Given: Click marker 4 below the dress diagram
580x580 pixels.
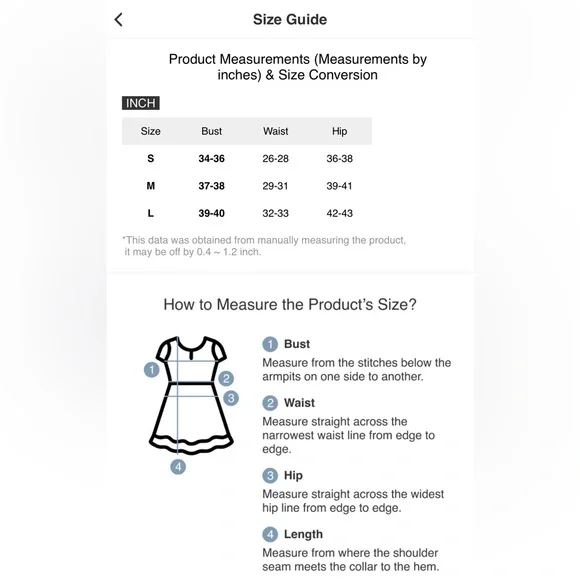Looking at the screenshot, I should pyautogui.click(x=178, y=467).
